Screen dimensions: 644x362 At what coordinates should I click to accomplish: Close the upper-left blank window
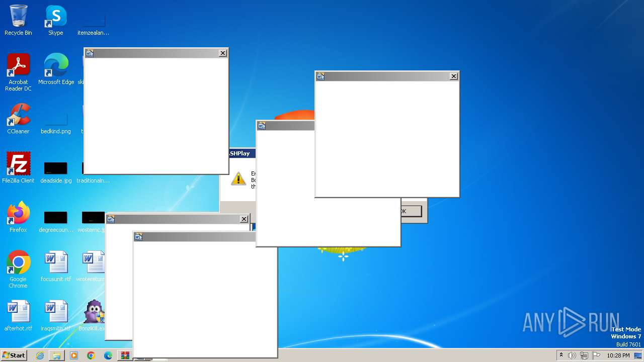coord(223,53)
